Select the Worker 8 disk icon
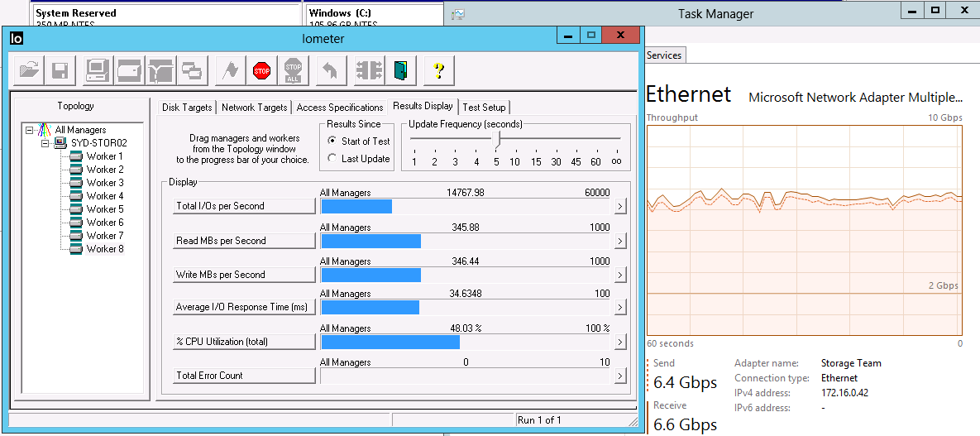The height and width of the screenshot is (436, 980). 76,249
